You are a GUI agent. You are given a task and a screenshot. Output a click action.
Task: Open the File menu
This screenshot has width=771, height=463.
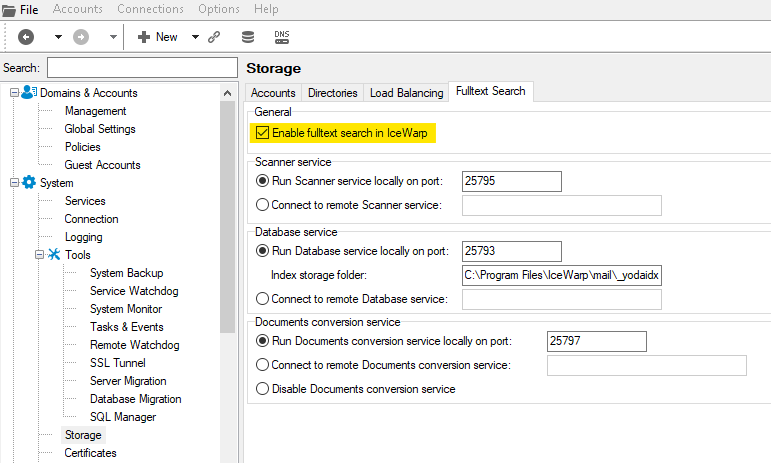pos(29,10)
